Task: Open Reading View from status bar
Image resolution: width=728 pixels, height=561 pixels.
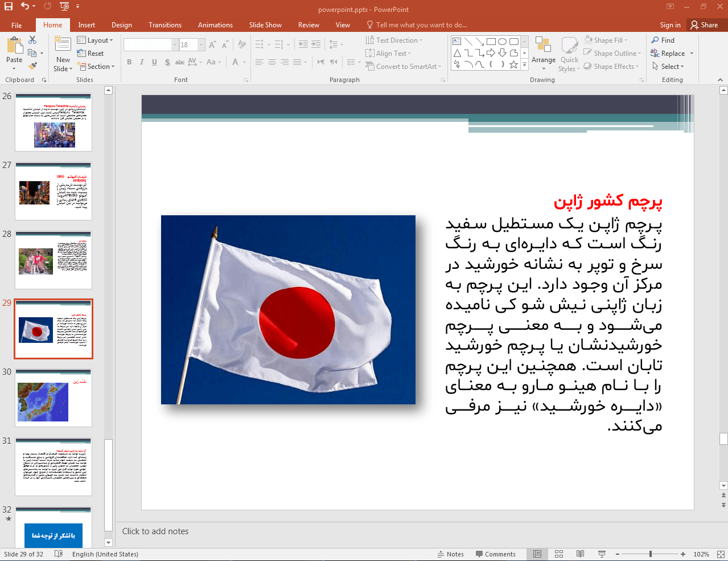Action: (x=580, y=554)
